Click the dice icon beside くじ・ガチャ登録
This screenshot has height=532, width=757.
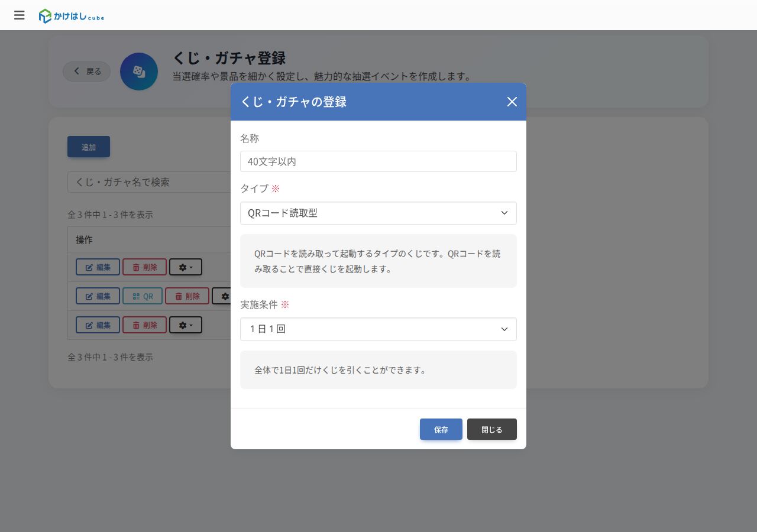click(139, 72)
